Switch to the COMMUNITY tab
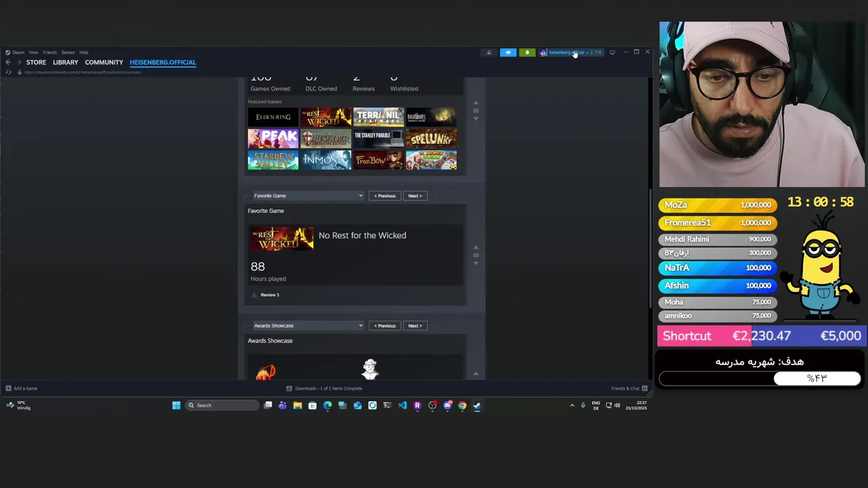The width and height of the screenshot is (868, 488). [104, 62]
